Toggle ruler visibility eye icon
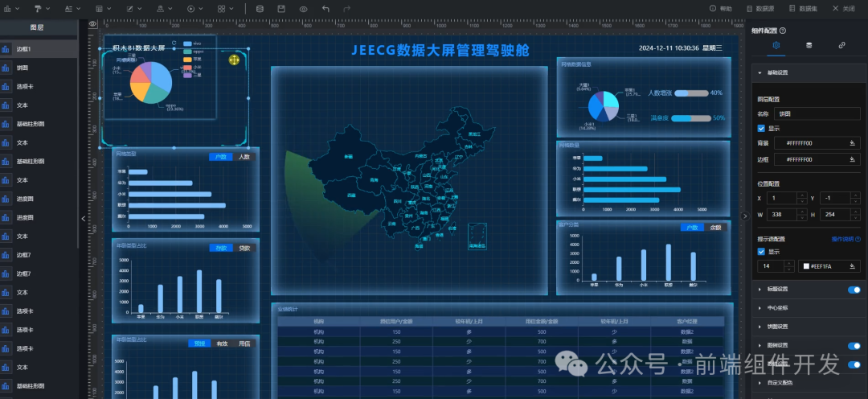Viewport: 868px width, 399px height. click(x=93, y=24)
